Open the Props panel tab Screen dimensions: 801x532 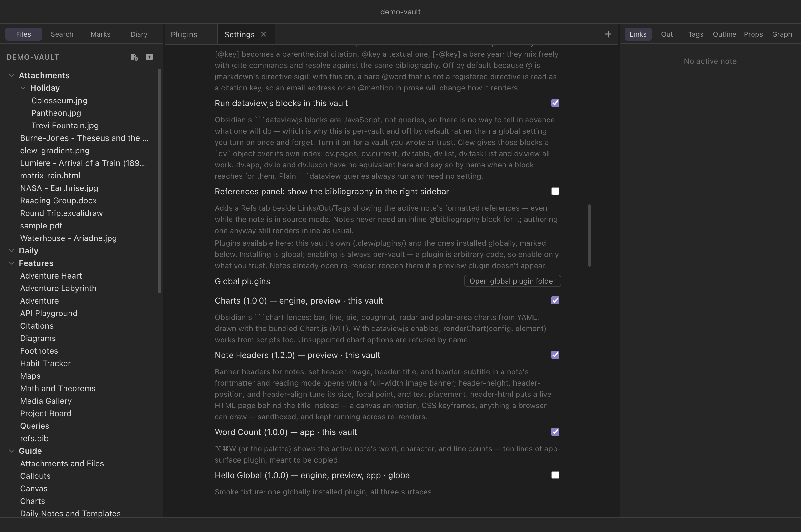[753, 34]
